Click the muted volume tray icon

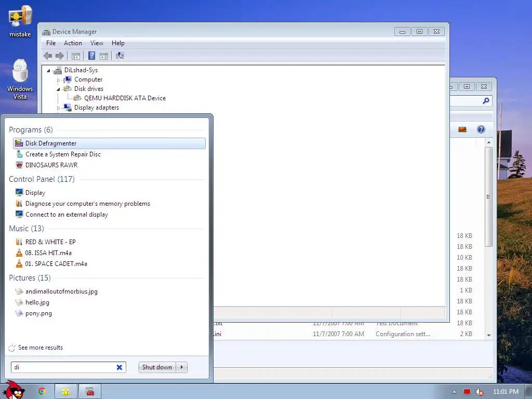click(480, 392)
